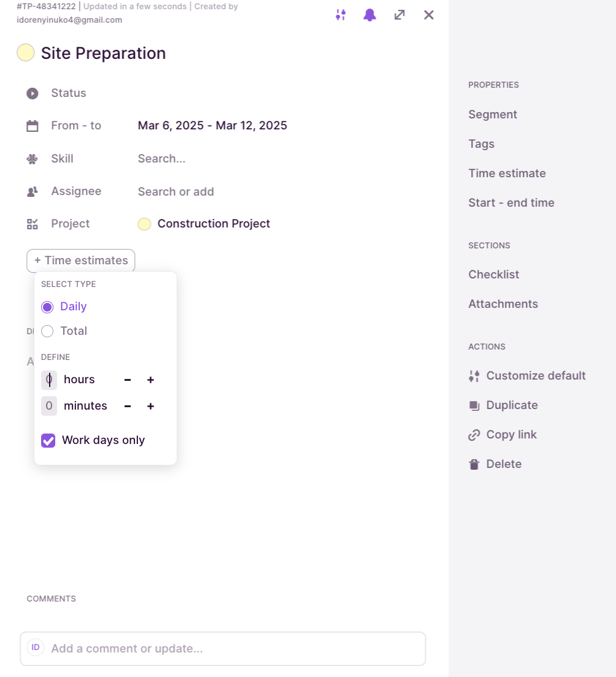Image resolution: width=616 pixels, height=677 pixels.
Task: Open the calendar icon beside From - to
Action: click(32, 125)
